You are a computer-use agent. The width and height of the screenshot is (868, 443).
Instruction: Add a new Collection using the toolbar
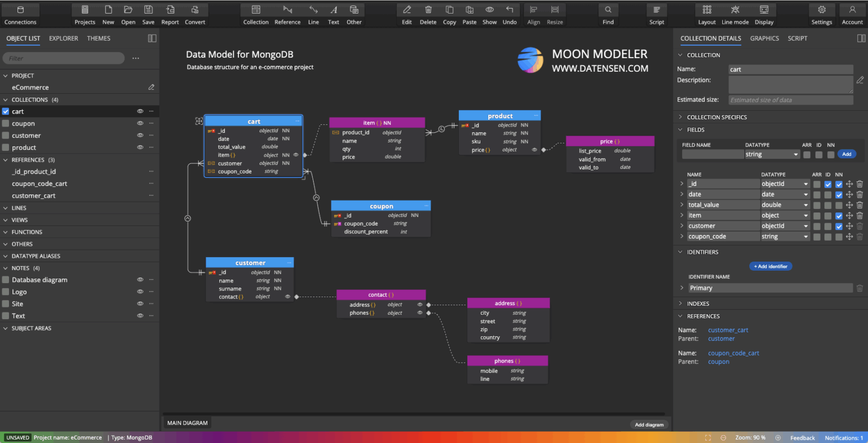click(255, 14)
